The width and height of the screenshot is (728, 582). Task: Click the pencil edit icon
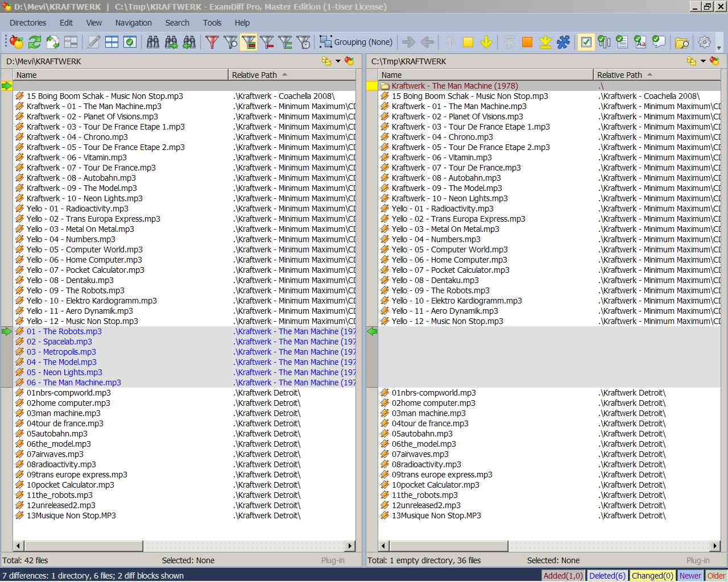click(94, 42)
